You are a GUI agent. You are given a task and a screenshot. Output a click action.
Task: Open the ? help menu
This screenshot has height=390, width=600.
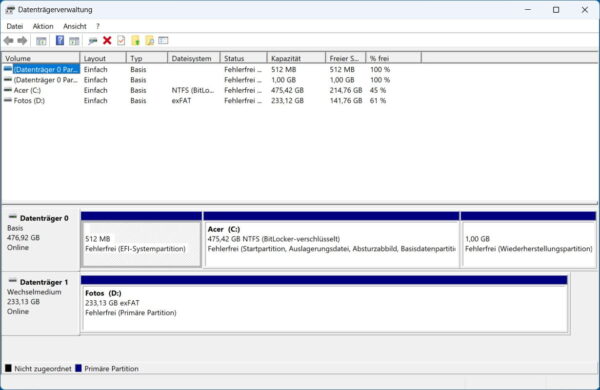(x=98, y=26)
